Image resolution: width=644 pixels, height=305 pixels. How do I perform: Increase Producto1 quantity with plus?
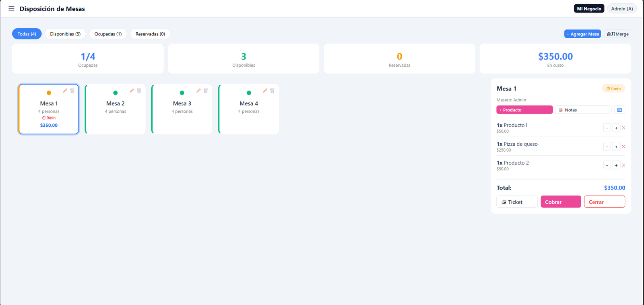(x=616, y=128)
